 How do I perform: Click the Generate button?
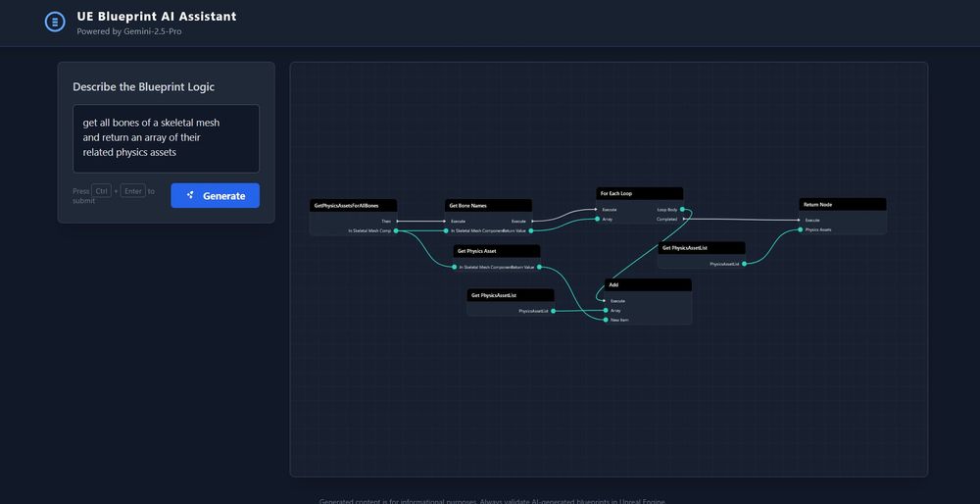pos(215,196)
